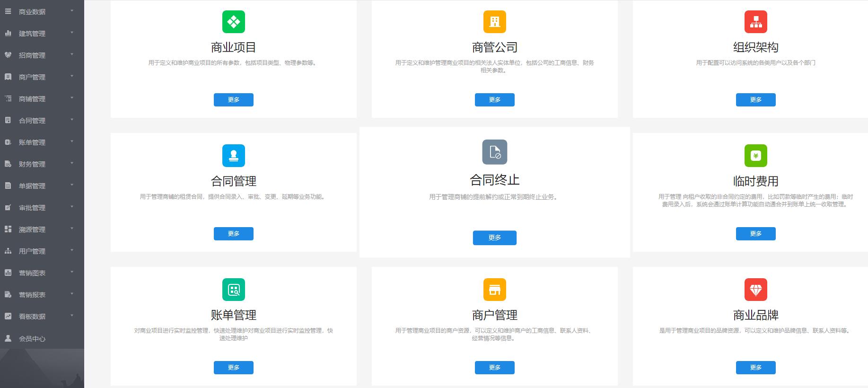Click the sidebar icon beside 账单管理
868x388 pixels.
[x=8, y=142]
